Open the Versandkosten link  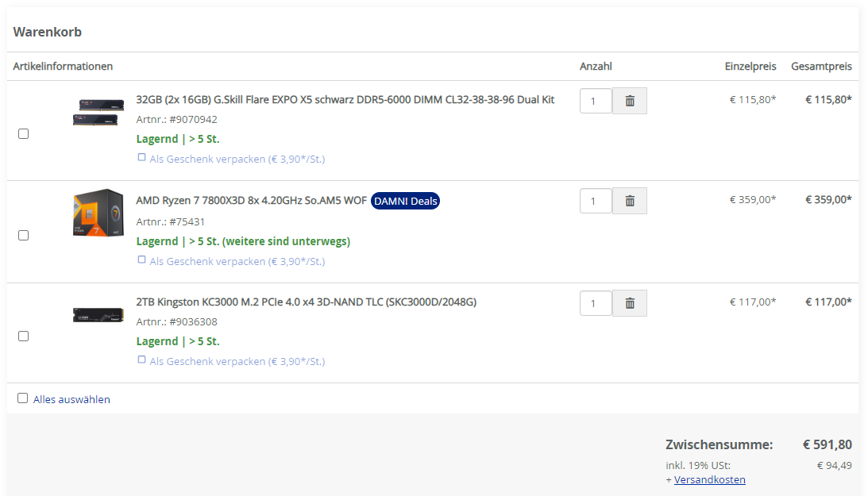click(x=710, y=479)
